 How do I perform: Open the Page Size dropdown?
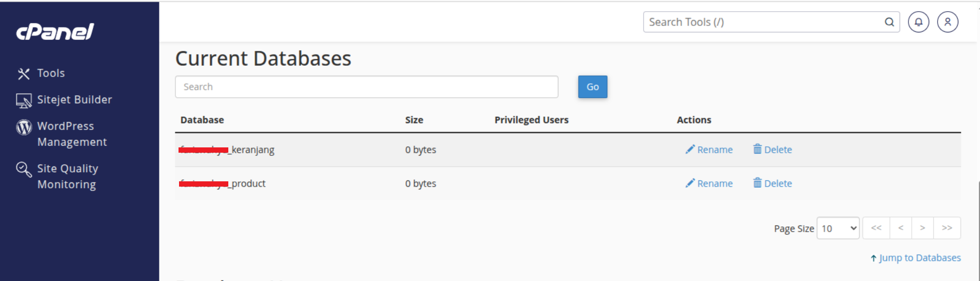[838, 228]
